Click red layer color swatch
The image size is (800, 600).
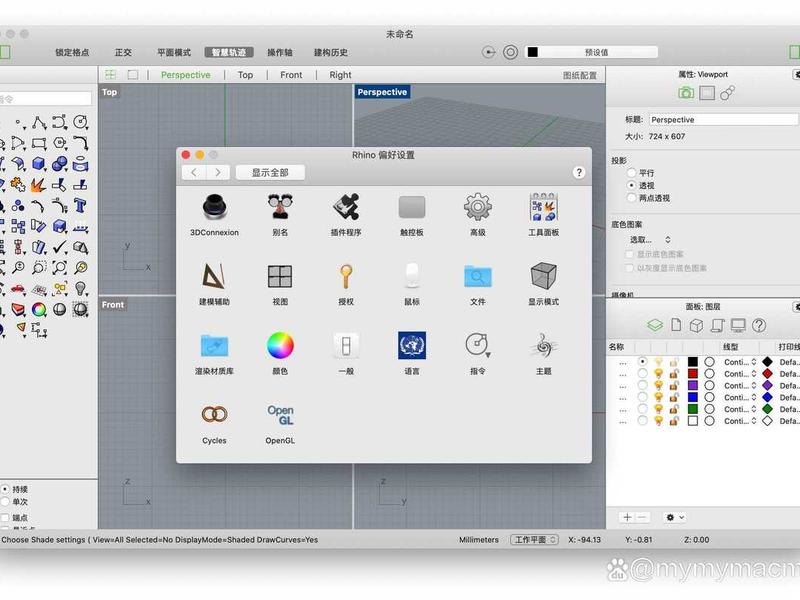pos(692,373)
